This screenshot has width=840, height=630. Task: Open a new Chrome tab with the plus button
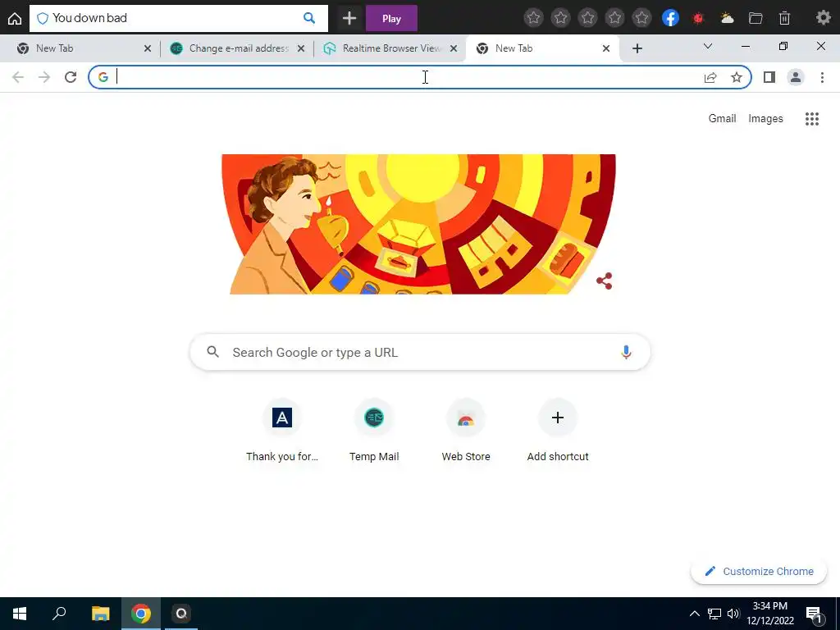click(637, 48)
